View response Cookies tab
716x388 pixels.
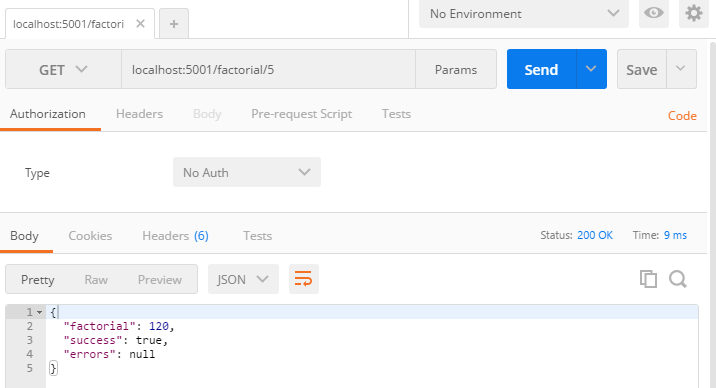90,236
